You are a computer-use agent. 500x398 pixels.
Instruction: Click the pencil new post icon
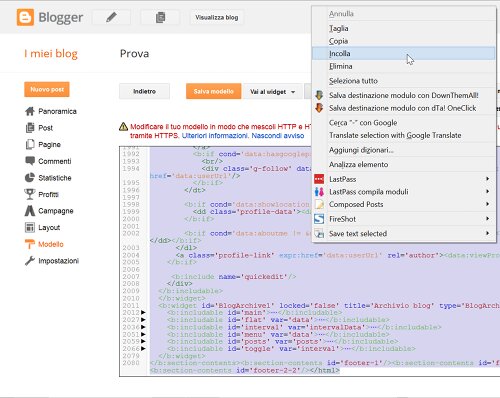click(111, 17)
